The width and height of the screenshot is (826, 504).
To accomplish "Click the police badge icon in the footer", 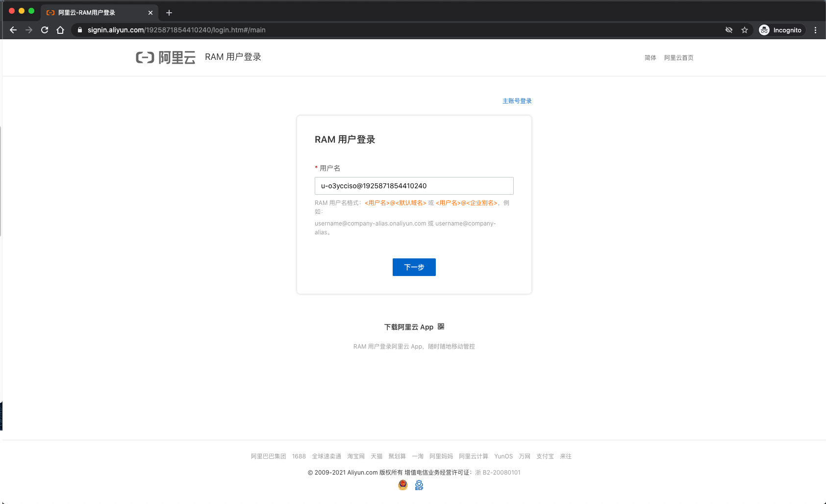I will [402, 485].
